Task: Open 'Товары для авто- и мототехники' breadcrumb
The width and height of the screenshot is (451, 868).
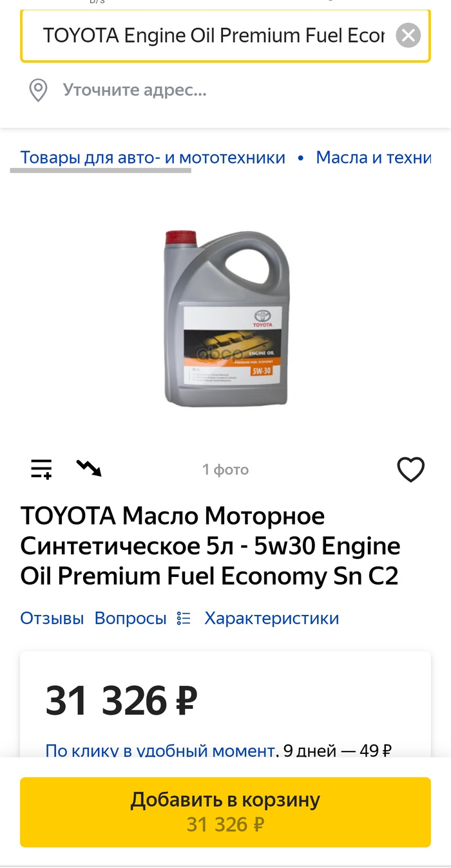Action: pyautogui.click(x=153, y=158)
